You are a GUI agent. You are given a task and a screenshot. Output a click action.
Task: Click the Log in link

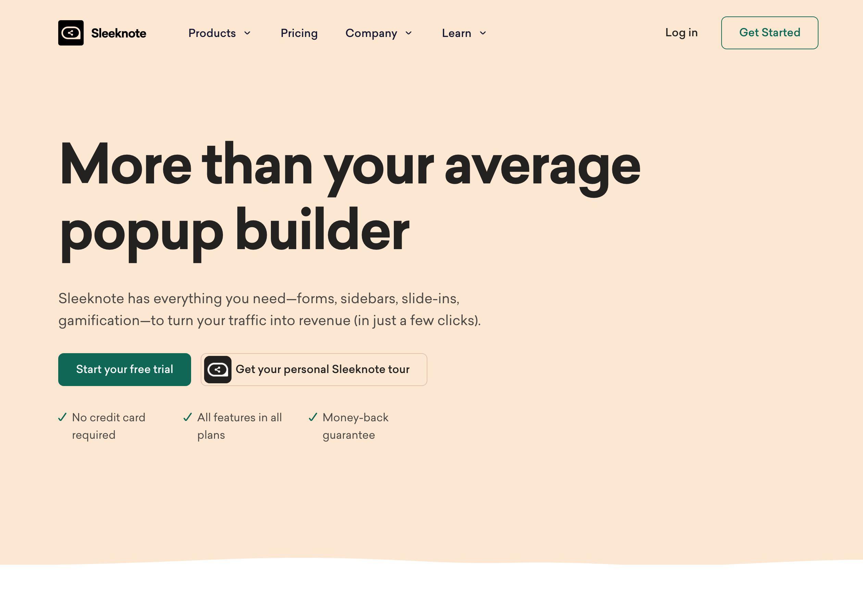pyautogui.click(x=681, y=33)
